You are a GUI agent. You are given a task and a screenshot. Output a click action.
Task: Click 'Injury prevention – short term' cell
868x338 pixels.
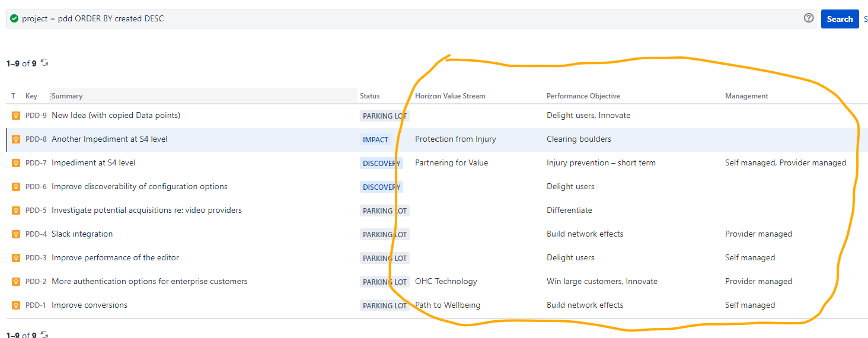(x=601, y=163)
